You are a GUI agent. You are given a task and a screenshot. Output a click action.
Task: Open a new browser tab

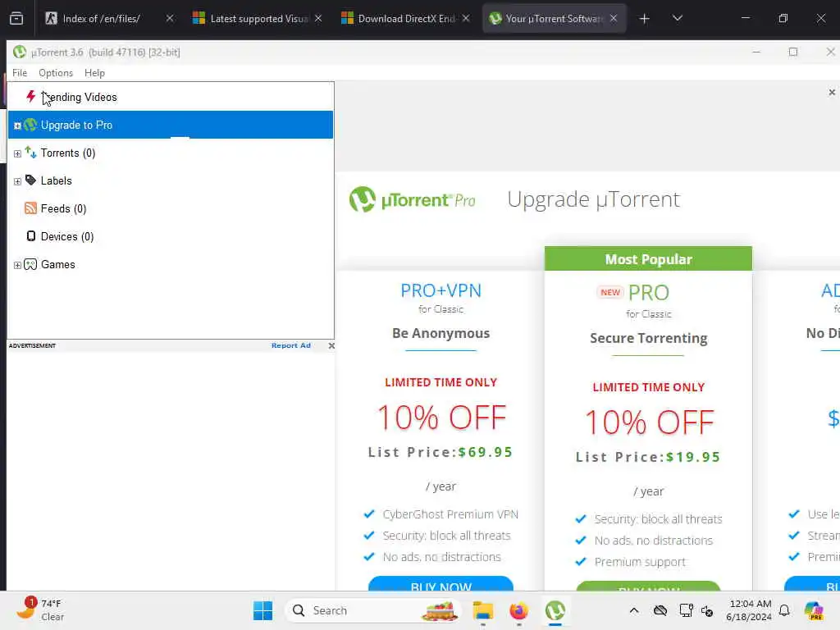point(645,19)
